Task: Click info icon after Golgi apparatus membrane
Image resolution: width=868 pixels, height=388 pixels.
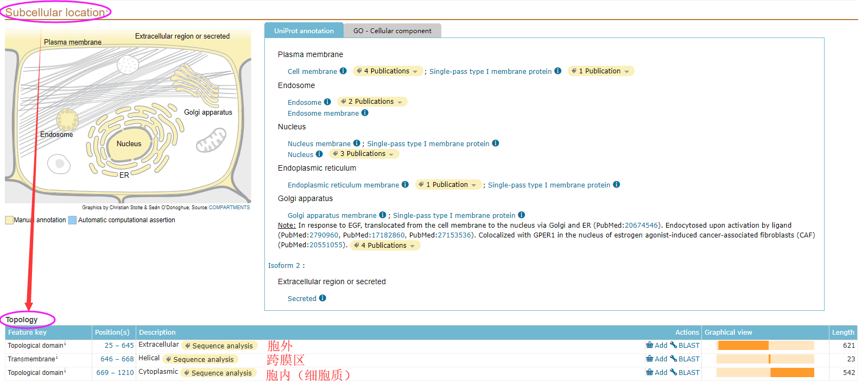Action: (x=383, y=215)
